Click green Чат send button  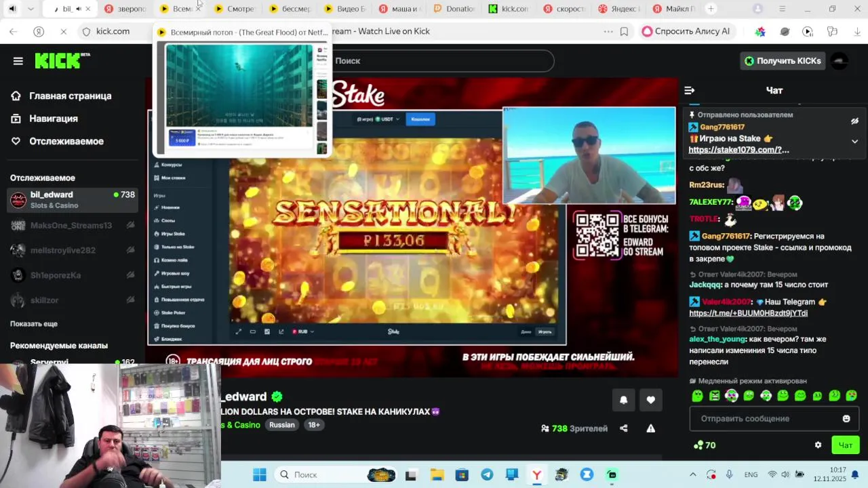coord(845,445)
